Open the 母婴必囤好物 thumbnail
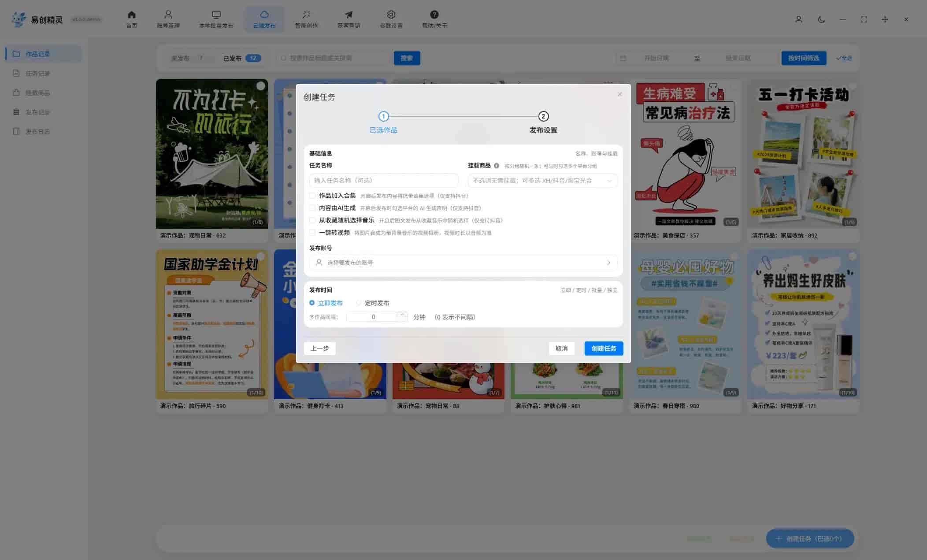The height and width of the screenshot is (560, 927). point(685,324)
